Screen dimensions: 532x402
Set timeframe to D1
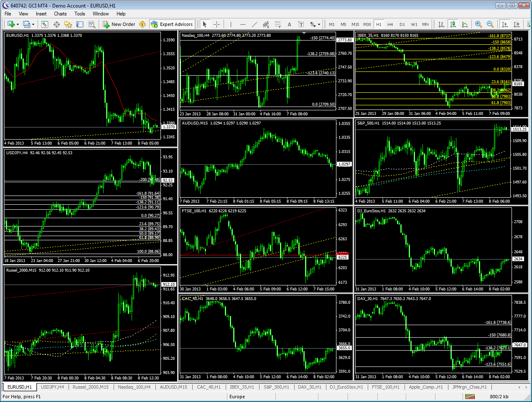pos(402,24)
